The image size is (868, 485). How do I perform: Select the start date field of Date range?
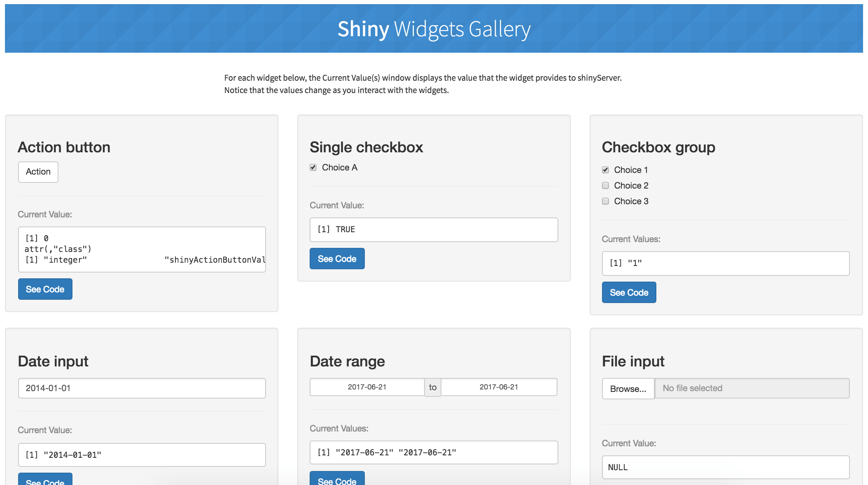click(x=366, y=387)
